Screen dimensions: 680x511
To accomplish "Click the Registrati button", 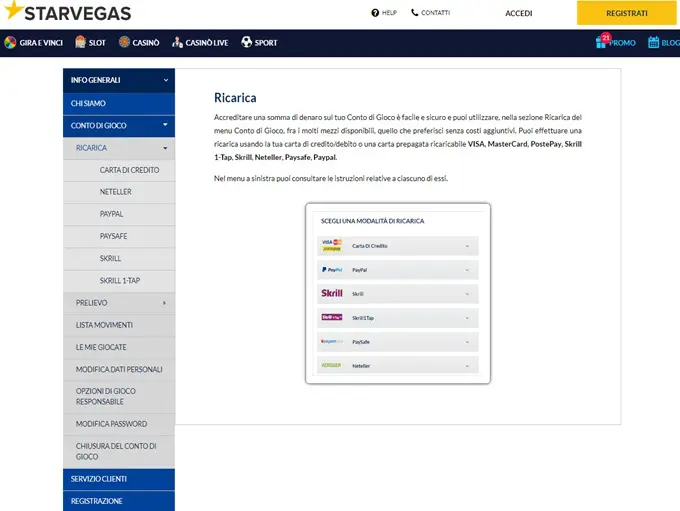I will 627,13.
